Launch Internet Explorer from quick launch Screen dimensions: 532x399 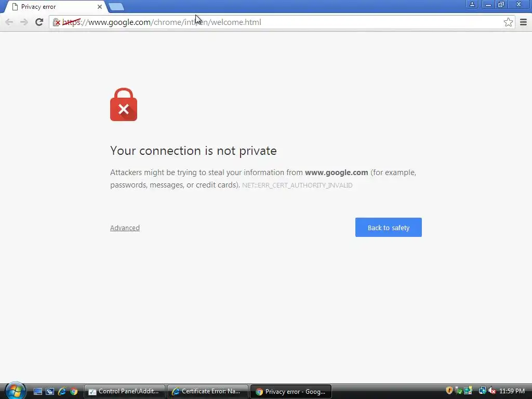click(x=62, y=391)
